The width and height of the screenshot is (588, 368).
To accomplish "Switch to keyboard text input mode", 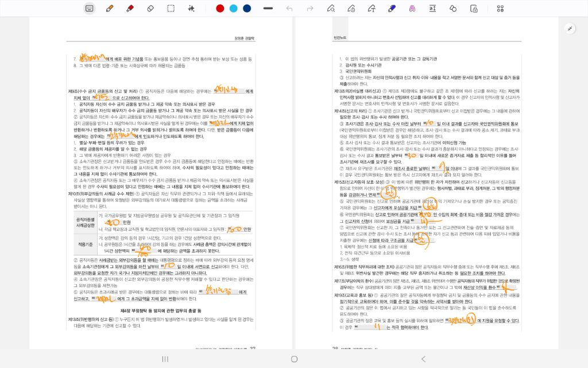I will click(89, 8).
